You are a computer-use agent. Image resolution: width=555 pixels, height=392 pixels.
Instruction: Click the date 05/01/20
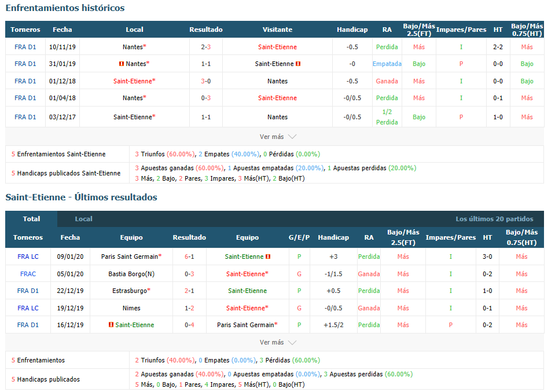[x=70, y=274]
